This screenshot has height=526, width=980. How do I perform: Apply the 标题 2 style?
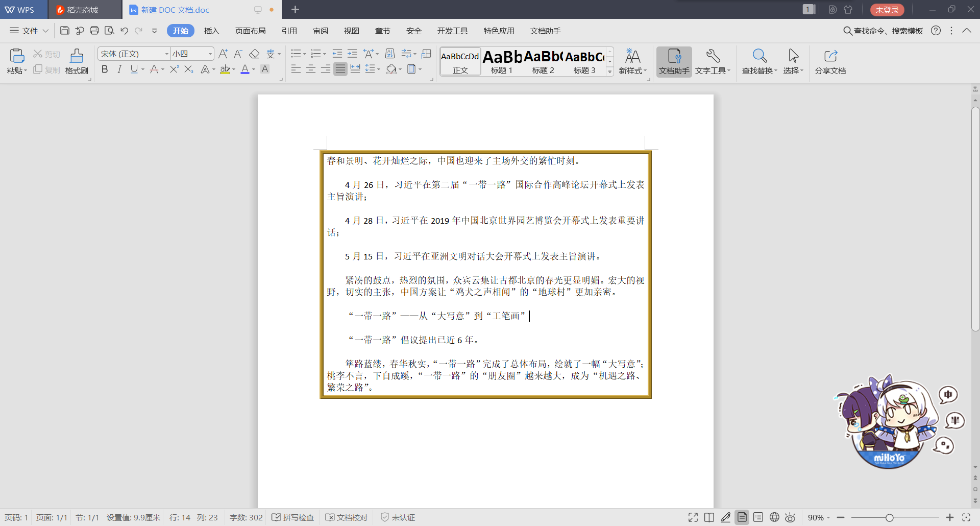click(x=543, y=62)
